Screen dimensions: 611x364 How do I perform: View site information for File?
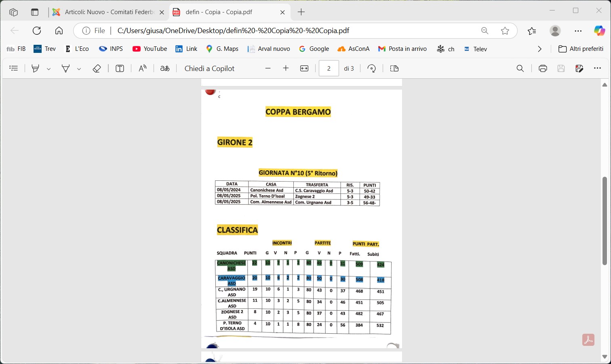94,31
